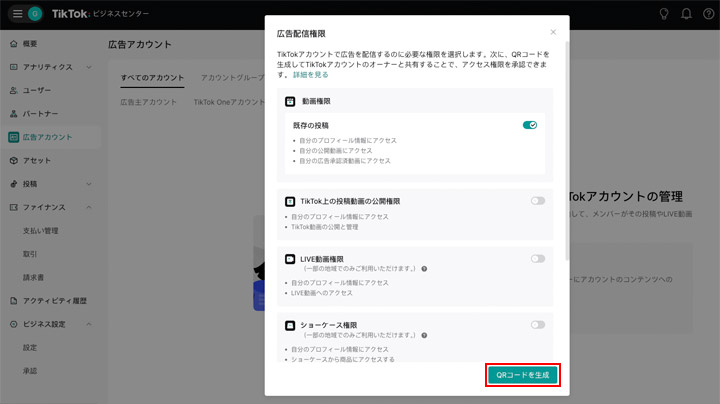Enable the ショーケース権限 toggle
This screenshot has height=404, width=720.
[538, 325]
